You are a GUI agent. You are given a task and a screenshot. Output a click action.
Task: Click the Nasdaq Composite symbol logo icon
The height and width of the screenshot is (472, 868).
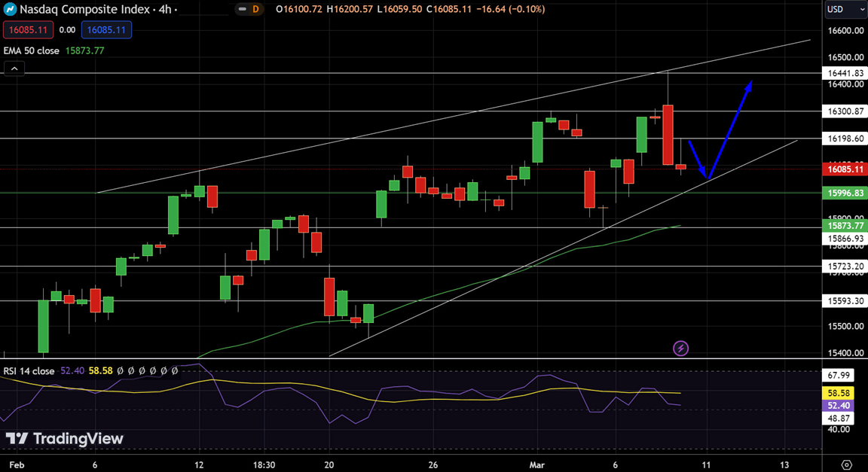[x=11, y=9]
